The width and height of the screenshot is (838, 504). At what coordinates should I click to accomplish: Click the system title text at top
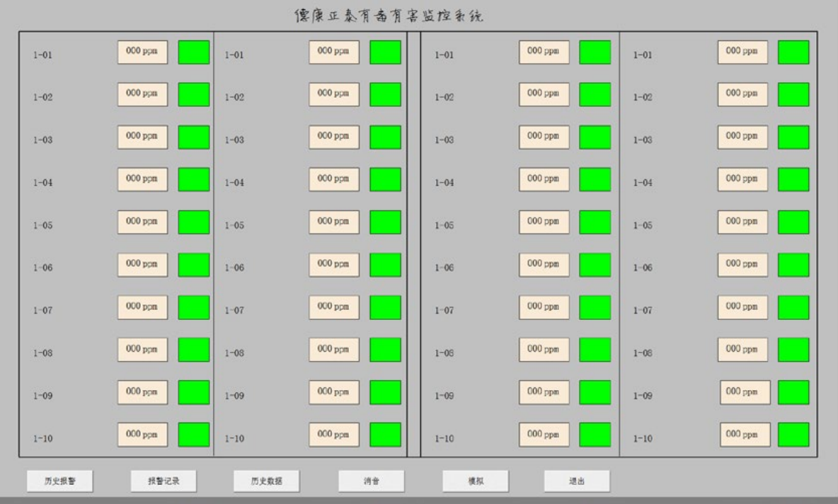[x=389, y=16]
